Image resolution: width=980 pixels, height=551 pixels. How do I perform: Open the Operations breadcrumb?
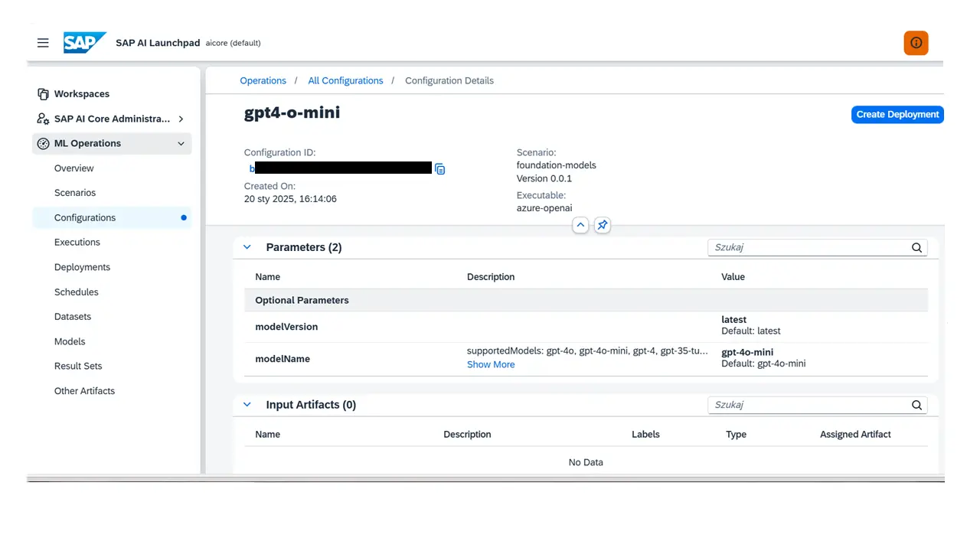pyautogui.click(x=263, y=80)
